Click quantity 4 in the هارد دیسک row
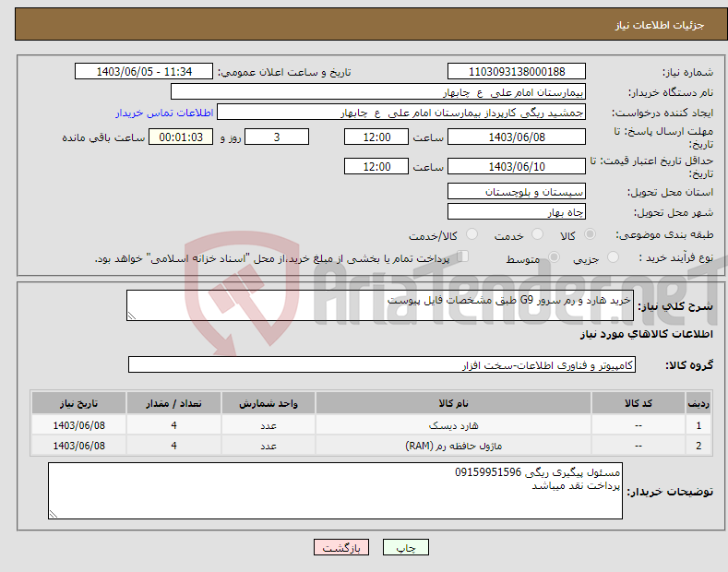This screenshot has height=572, width=728. [x=173, y=425]
